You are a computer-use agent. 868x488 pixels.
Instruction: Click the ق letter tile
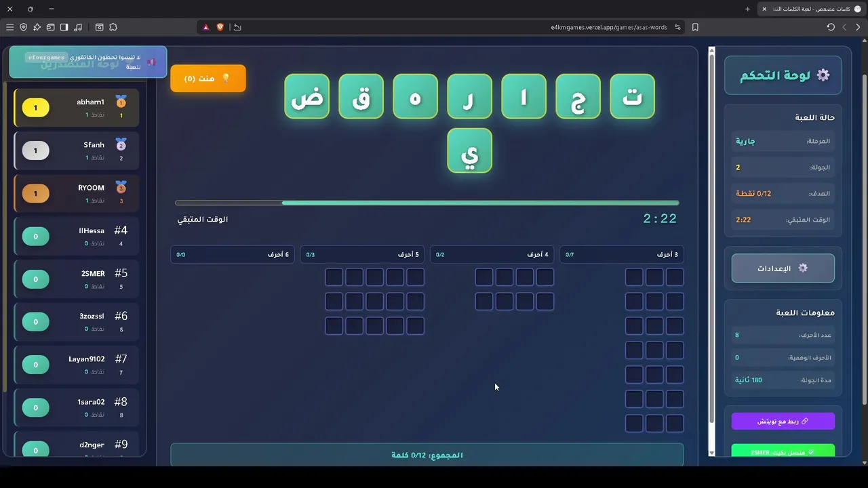click(x=361, y=97)
